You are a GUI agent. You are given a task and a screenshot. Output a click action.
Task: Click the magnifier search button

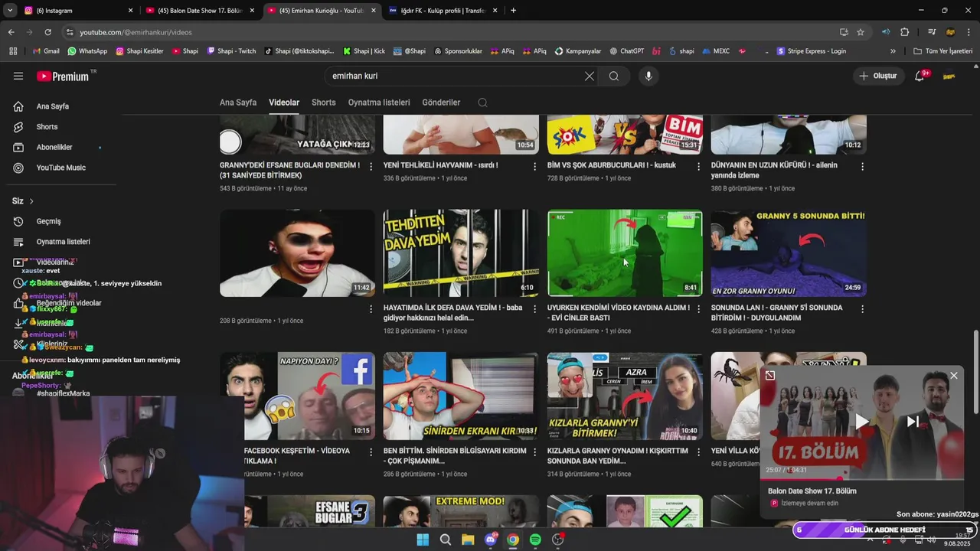click(x=614, y=77)
